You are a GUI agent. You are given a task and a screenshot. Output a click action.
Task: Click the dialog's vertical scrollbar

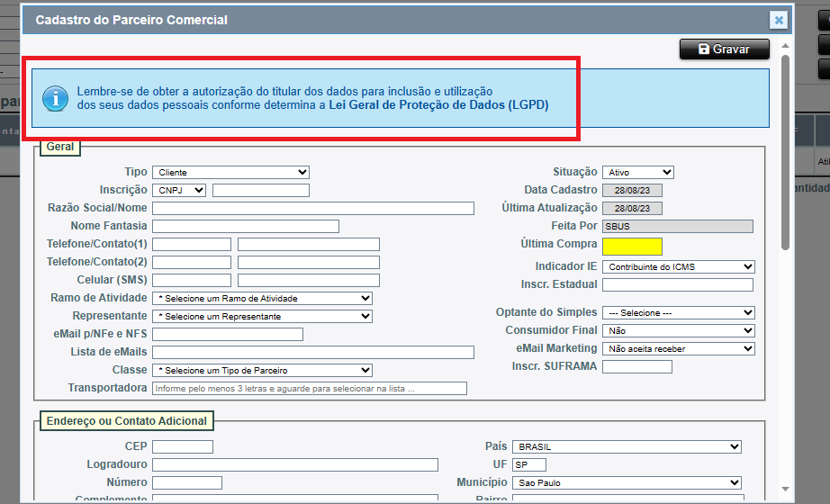786,153
